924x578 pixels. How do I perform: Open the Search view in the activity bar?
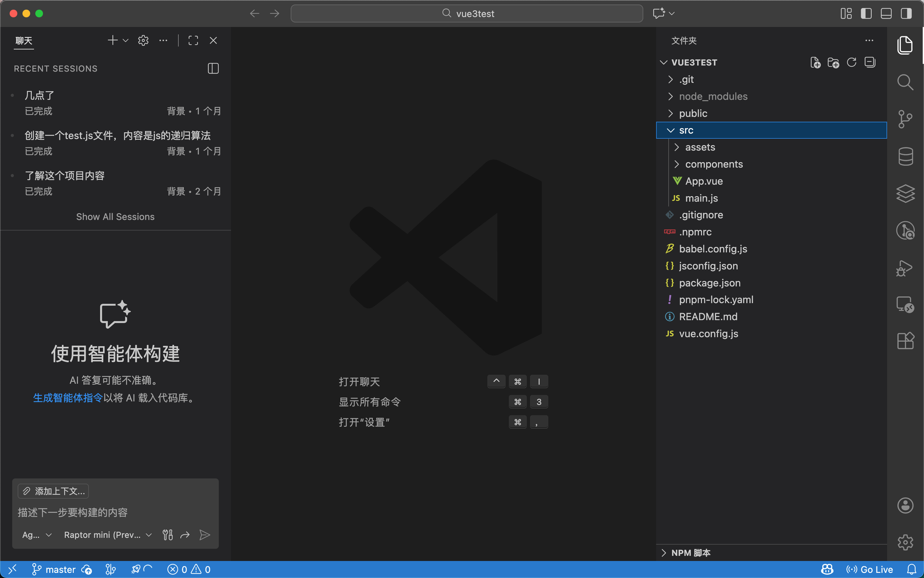[x=905, y=82]
